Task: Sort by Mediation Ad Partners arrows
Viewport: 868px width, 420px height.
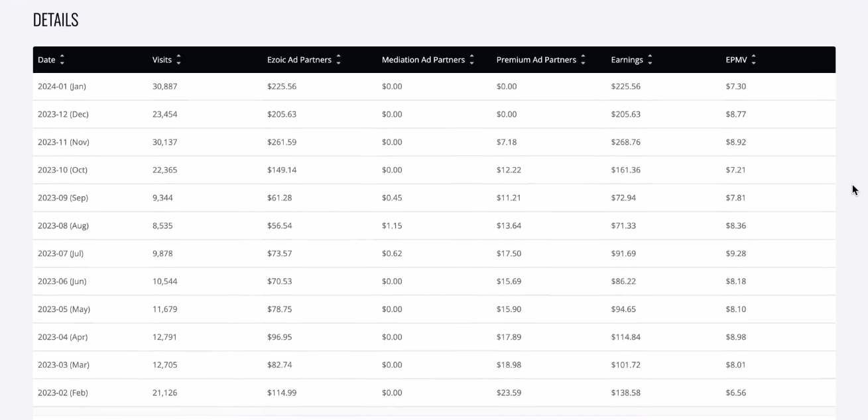Action: 471,60
